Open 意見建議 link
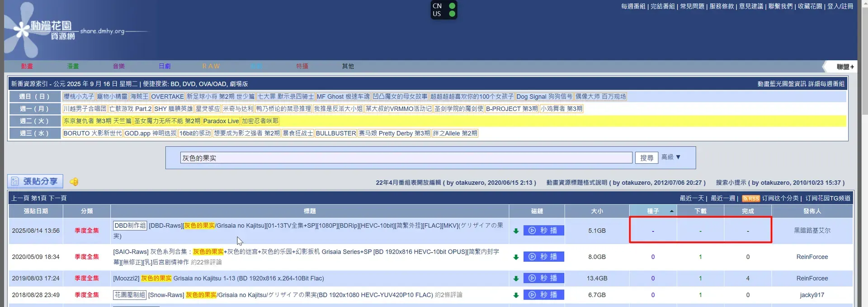 751,6
